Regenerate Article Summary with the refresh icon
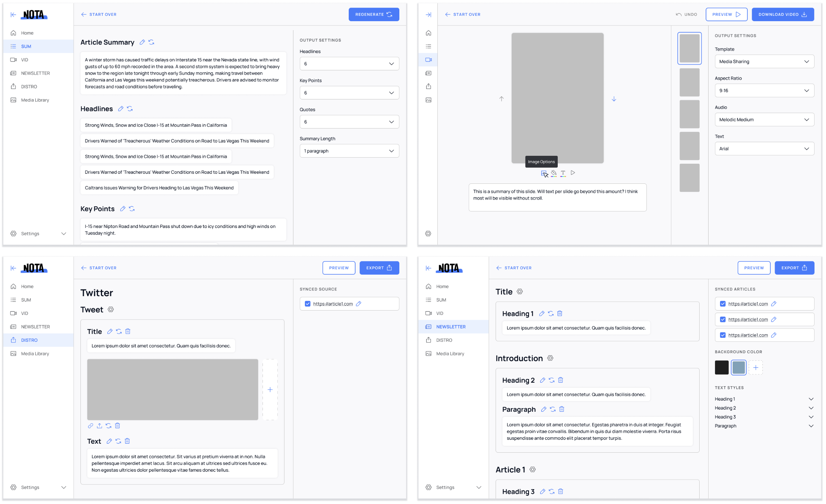 [152, 42]
